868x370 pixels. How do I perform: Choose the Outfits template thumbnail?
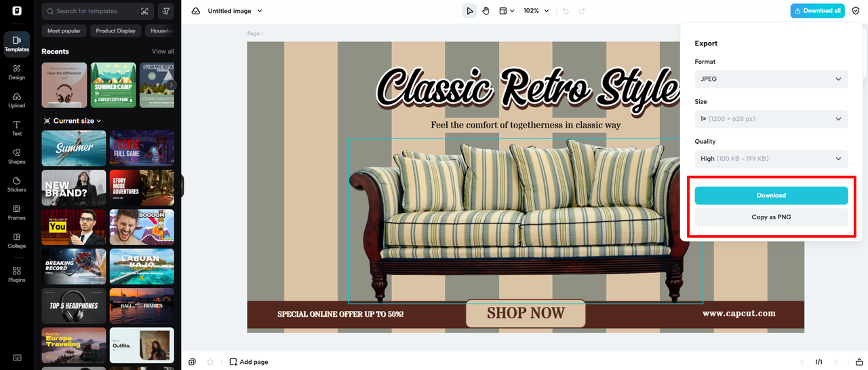(142, 345)
